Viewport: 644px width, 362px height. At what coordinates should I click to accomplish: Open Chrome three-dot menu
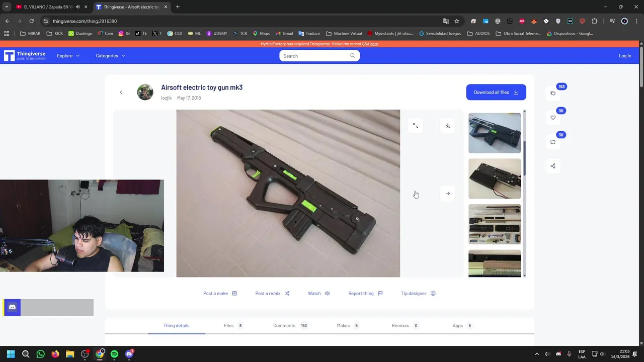pyautogui.click(x=637, y=21)
